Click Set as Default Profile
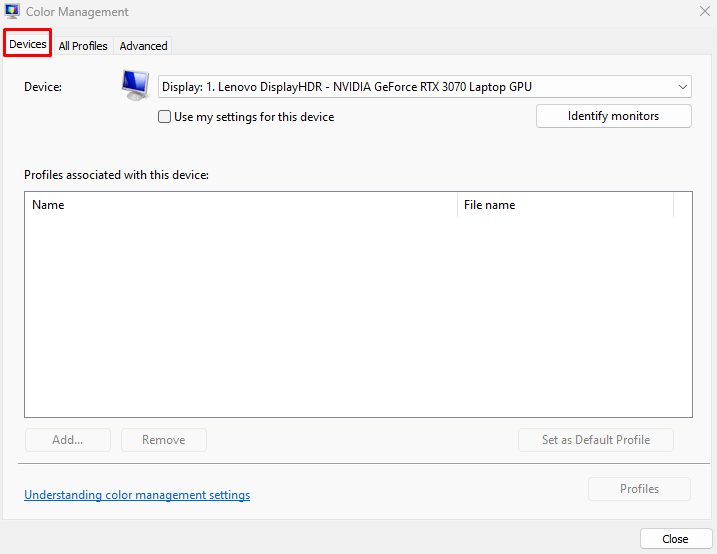 pos(595,440)
